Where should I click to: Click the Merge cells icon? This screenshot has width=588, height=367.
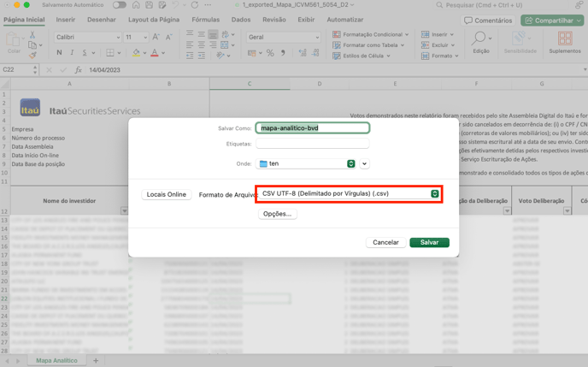click(x=225, y=45)
